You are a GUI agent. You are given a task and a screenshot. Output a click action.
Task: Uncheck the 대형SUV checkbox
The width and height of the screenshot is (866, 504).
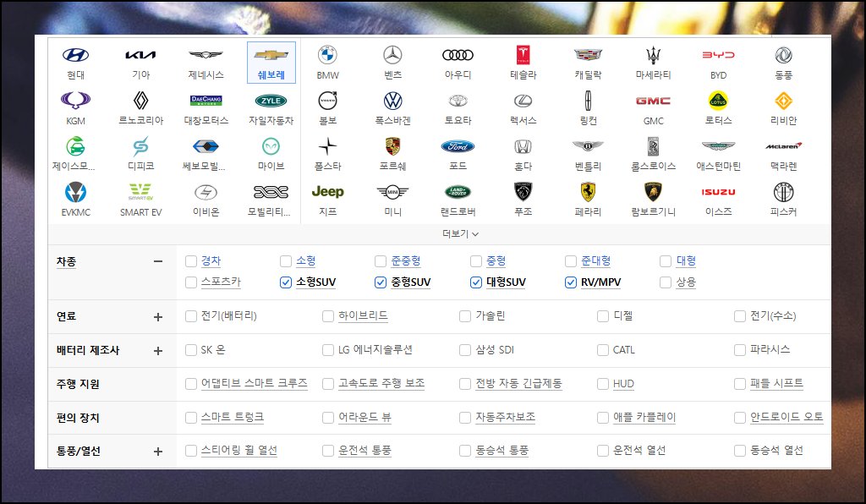tap(476, 282)
